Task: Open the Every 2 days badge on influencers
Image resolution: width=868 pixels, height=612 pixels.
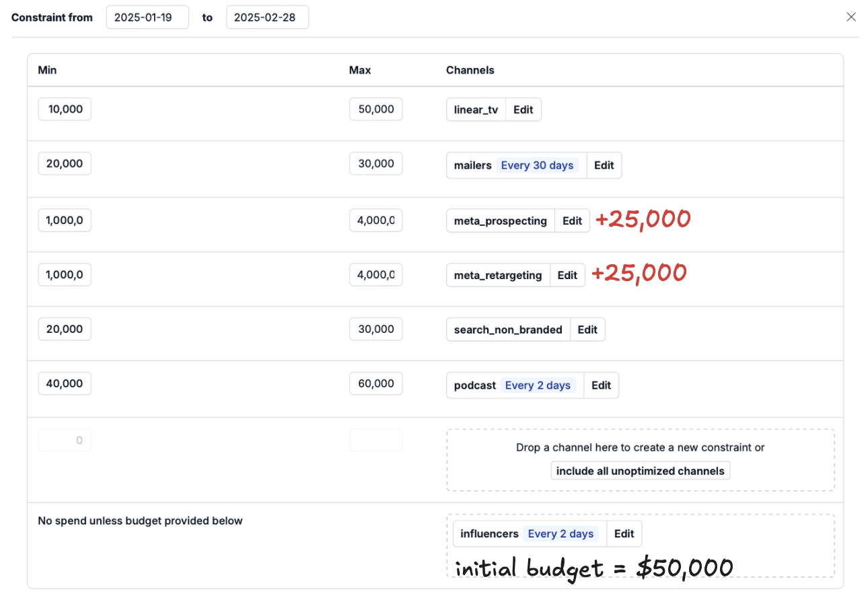Action: pos(561,533)
